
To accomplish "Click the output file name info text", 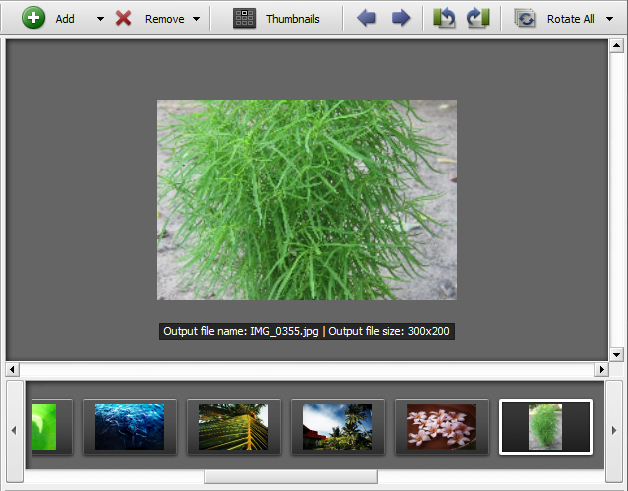I will click(307, 331).
